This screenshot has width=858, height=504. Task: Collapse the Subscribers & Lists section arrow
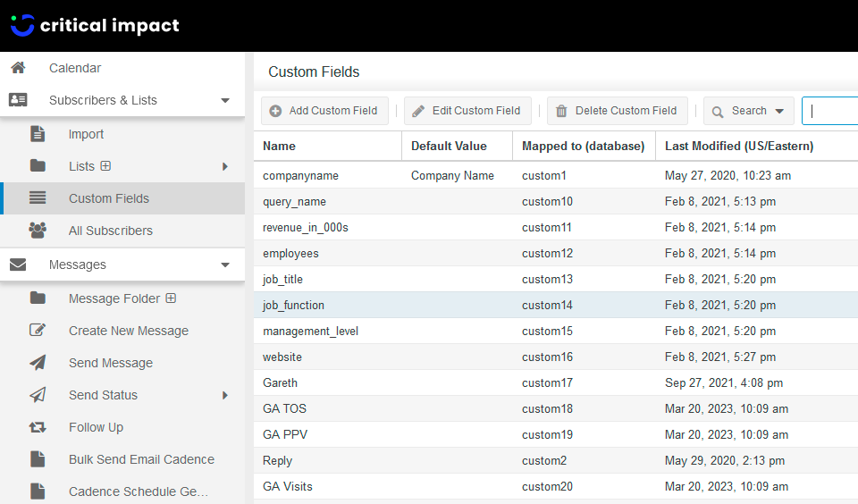click(x=225, y=100)
